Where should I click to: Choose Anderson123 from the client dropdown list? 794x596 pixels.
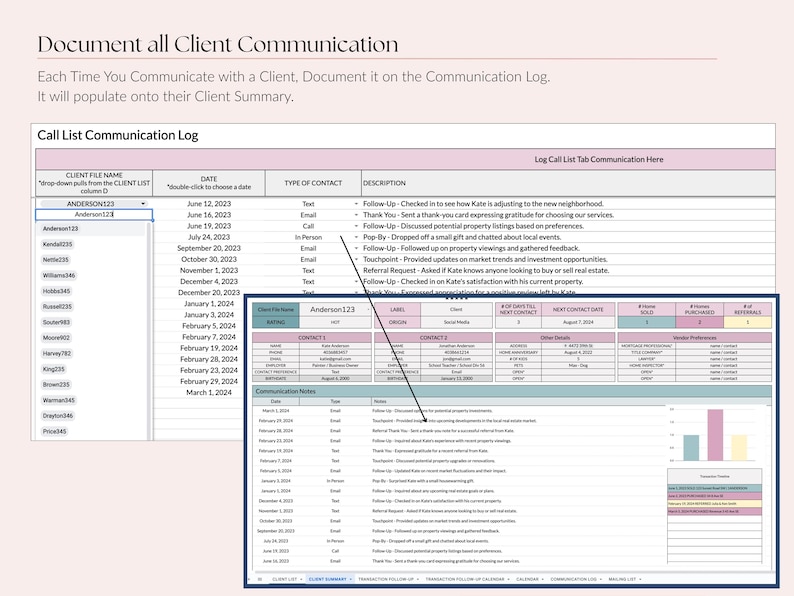tap(60, 229)
